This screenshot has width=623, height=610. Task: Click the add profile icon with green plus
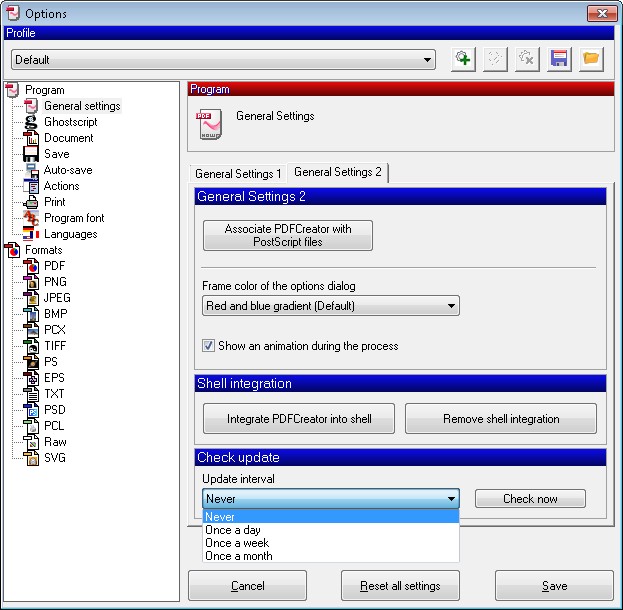[x=463, y=60]
